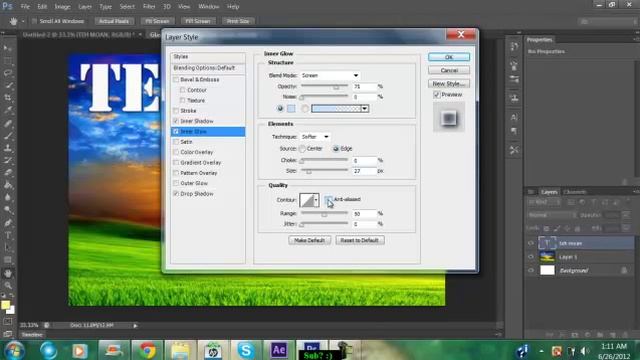
Task: Select the Crop tool
Action: (8, 98)
